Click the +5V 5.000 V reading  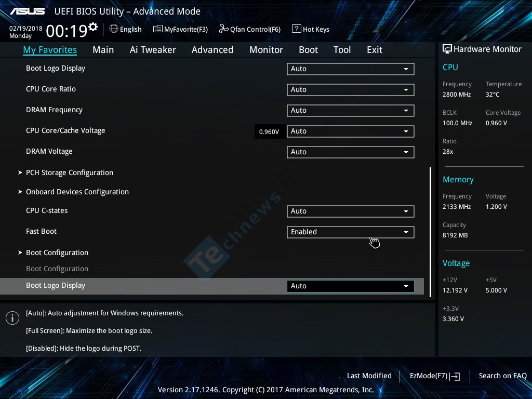click(496, 290)
